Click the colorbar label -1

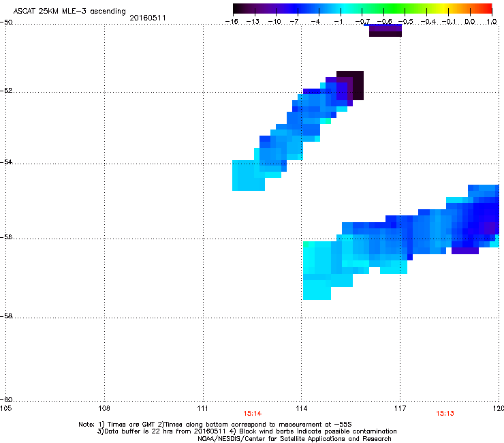(x=338, y=22)
